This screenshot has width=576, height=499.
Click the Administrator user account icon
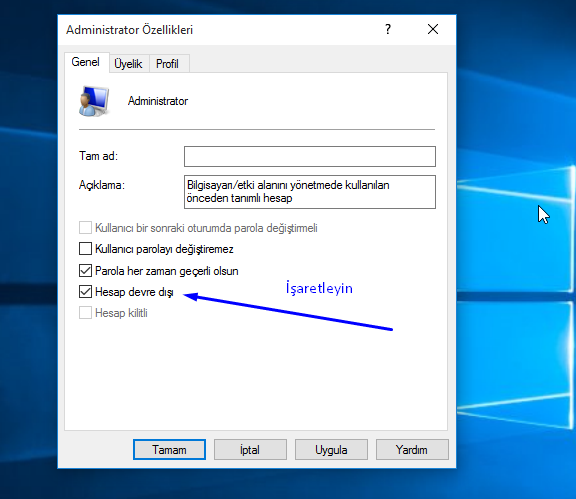(x=94, y=101)
